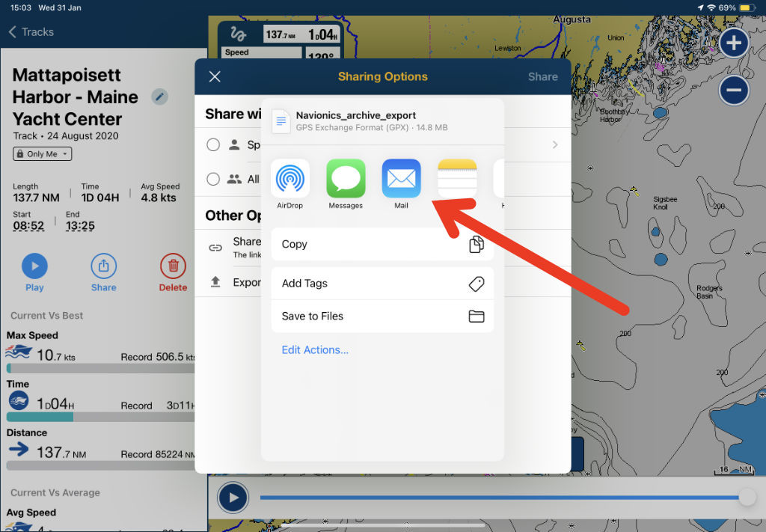Viewport: 766px width, 532px height.
Task: Tap the blue arrow icon beside Distance
Action: click(x=19, y=449)
